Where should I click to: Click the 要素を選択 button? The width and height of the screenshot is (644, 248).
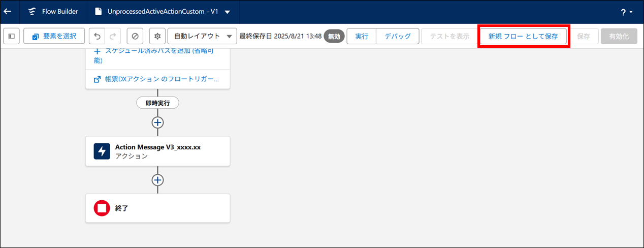point(54,36)
